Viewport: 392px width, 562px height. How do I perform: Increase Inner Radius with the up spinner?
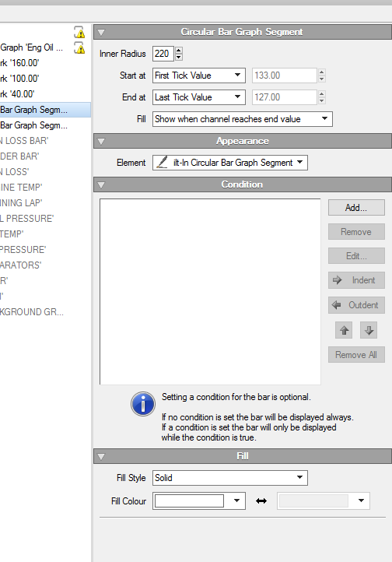(x=179, y=50)
